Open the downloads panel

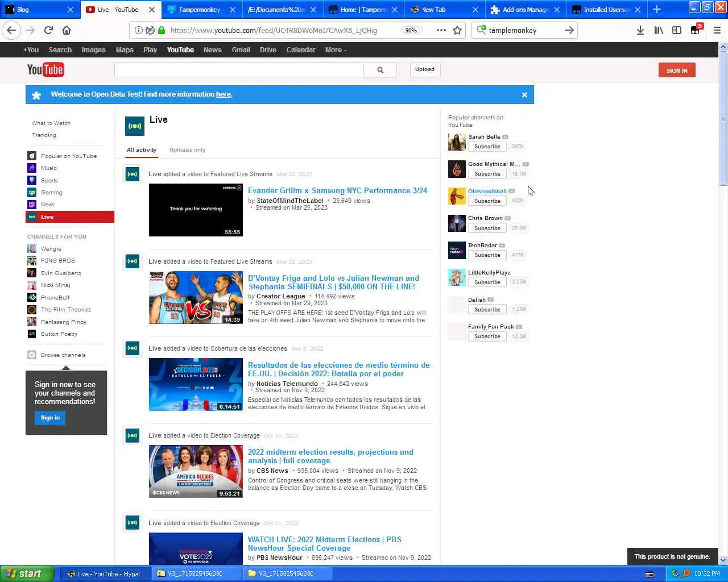(x=640, y=30)
